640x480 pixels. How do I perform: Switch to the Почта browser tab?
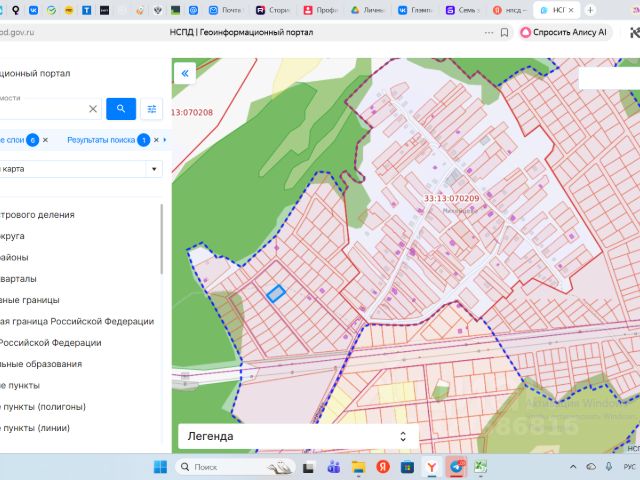(x=228, y=9)
